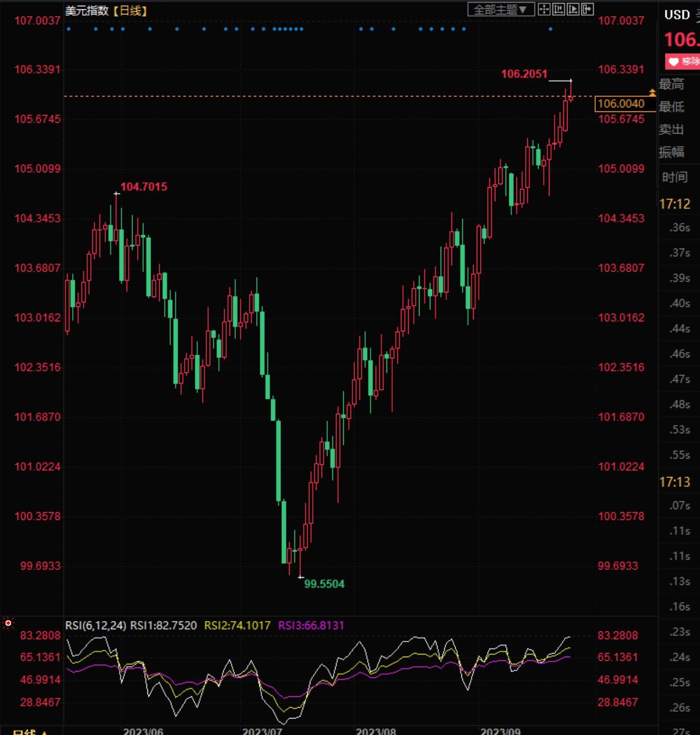
Task: Click the 卖出 label in quote panel
Action: [672, 129]
